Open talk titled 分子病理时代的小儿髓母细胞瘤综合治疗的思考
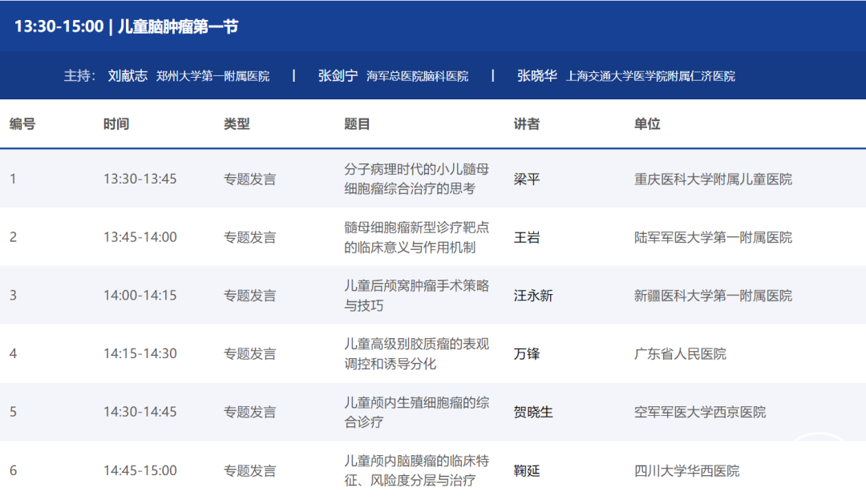The width and height of the screenshot is (866, 504). click(x=416, y=179)
